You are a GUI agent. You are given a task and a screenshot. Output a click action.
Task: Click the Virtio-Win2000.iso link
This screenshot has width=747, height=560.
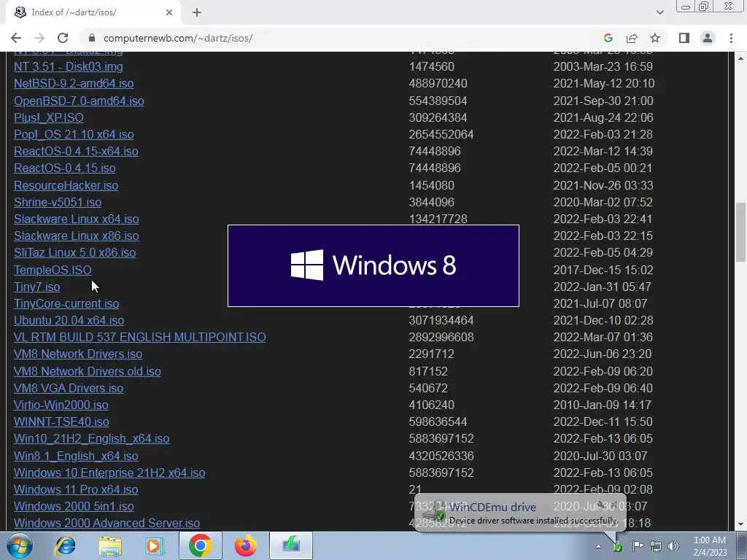coord(61,405)
